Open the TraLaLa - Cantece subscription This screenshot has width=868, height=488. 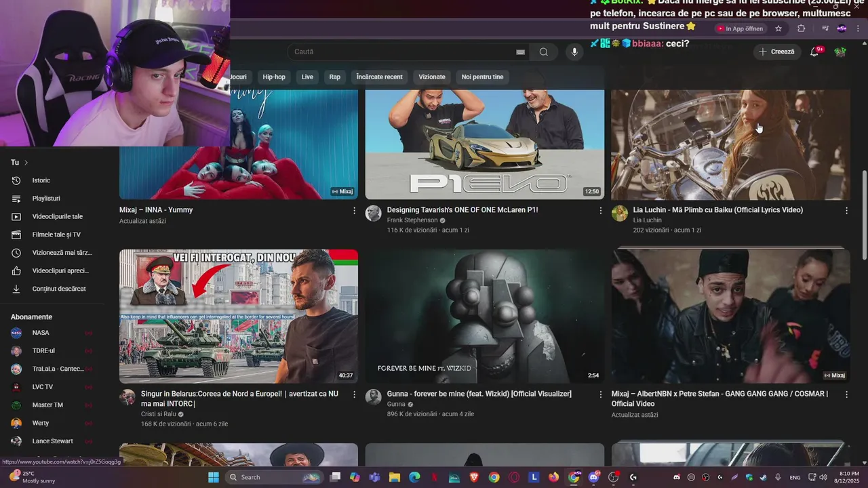[x=53, y=369]
